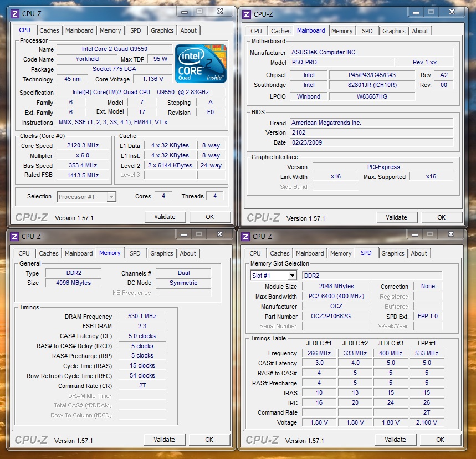The width and height of the screenshot is (476, 459).
Task: Switch to Caches tab in the CPU window
Action: click(49, 30)
